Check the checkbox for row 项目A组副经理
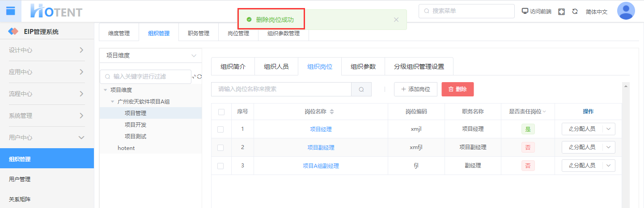 tap(220, 166)
